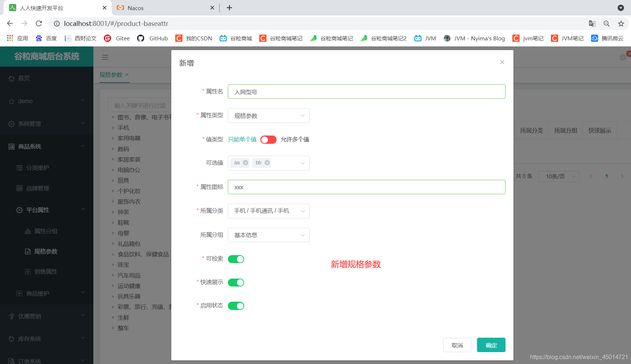Open the 10条/页 page size dropdown
This screenshot has width=631, height=364.
tap(559, 176)
